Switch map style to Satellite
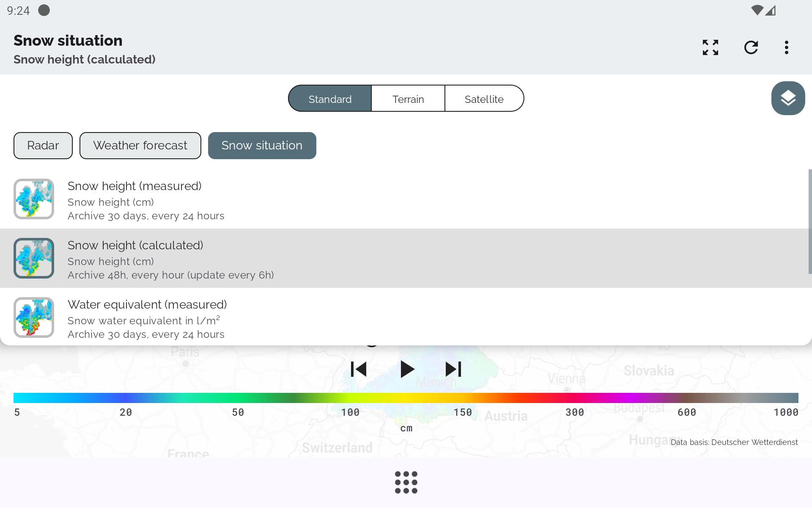The image size is (812, 508). (484, 99)
